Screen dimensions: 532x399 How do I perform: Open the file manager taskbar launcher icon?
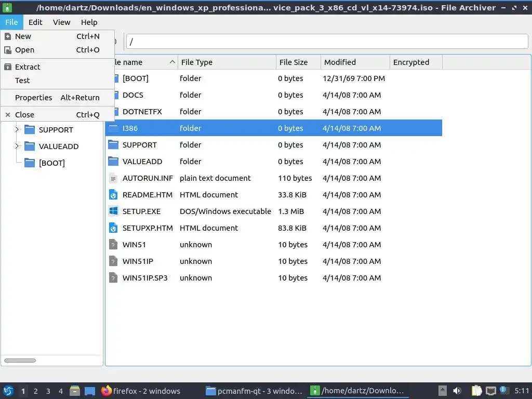pos(75,391)
